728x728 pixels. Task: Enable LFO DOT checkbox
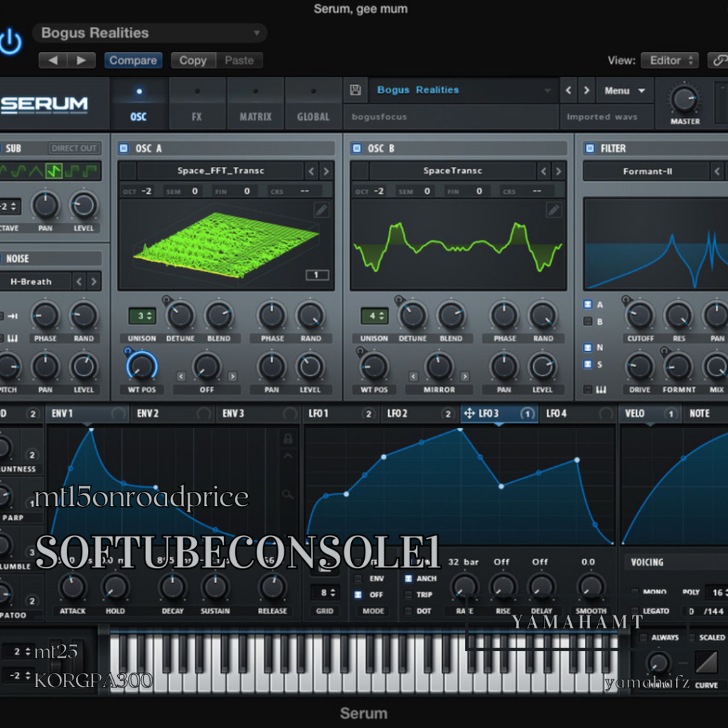(408, 611)
